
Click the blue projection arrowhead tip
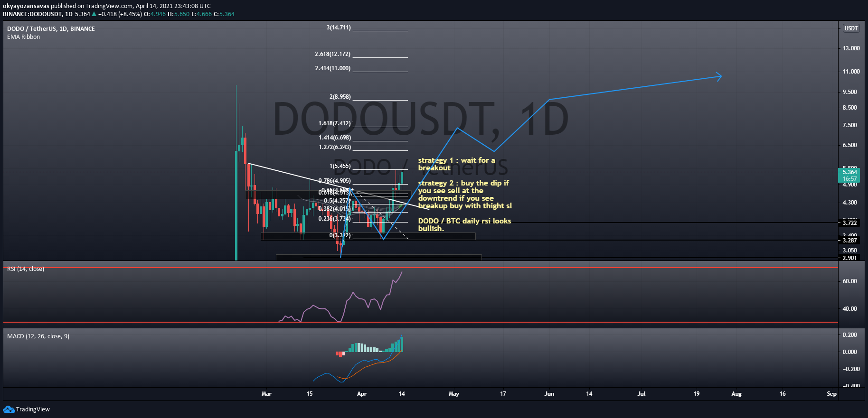tap(720, 76)
